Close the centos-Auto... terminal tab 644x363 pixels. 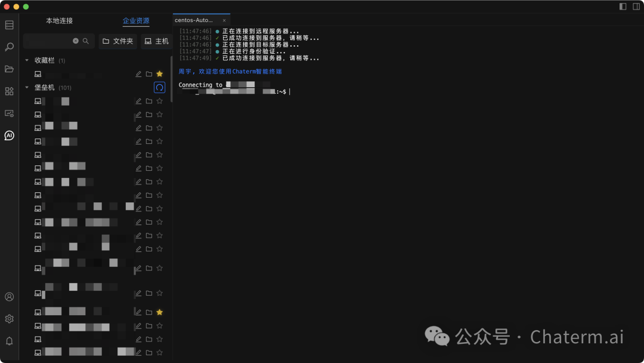(x=224, y=20)
